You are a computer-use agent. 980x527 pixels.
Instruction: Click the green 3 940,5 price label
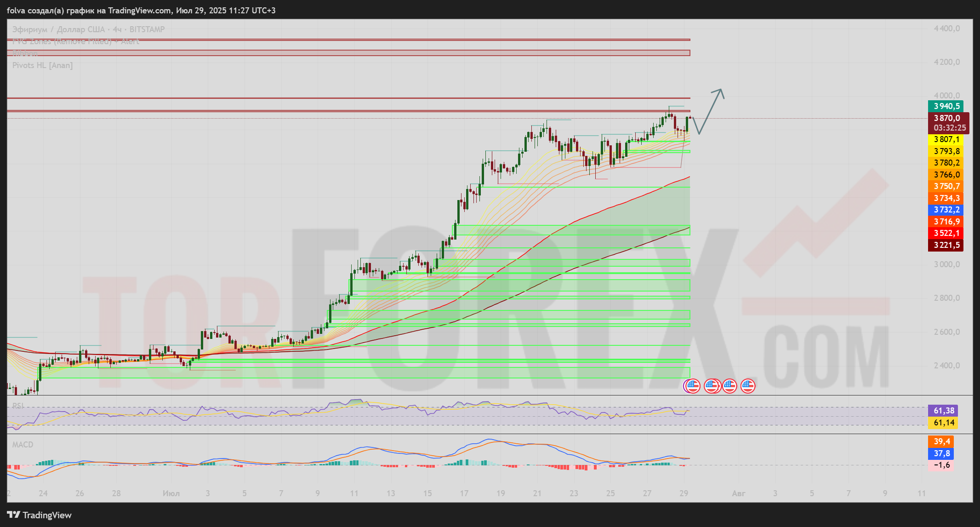(x=946, y=106)
